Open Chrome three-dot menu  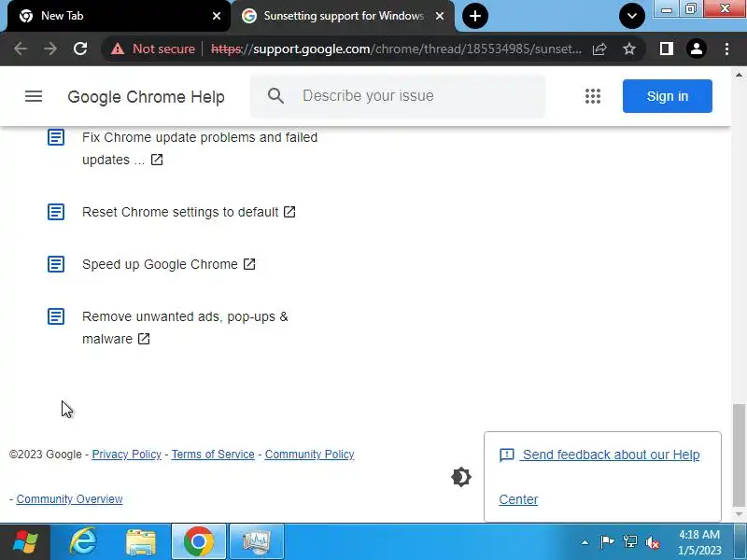point(726,49)
